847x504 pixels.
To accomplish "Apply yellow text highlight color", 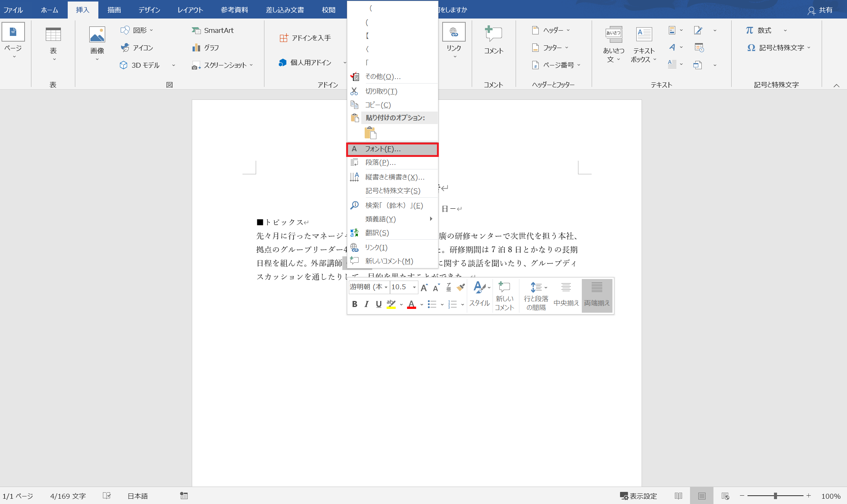I will (x=391, y=304).
